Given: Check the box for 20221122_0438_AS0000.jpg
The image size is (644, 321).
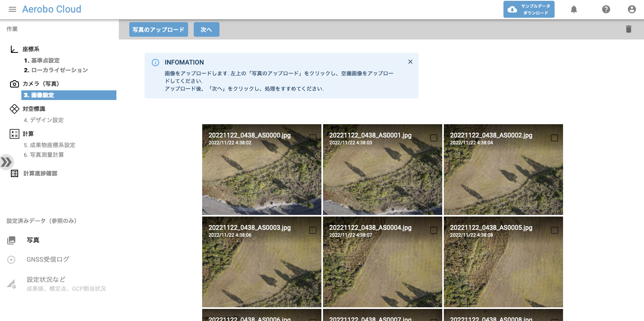Looking at the screenshot, I should (313, 138).
